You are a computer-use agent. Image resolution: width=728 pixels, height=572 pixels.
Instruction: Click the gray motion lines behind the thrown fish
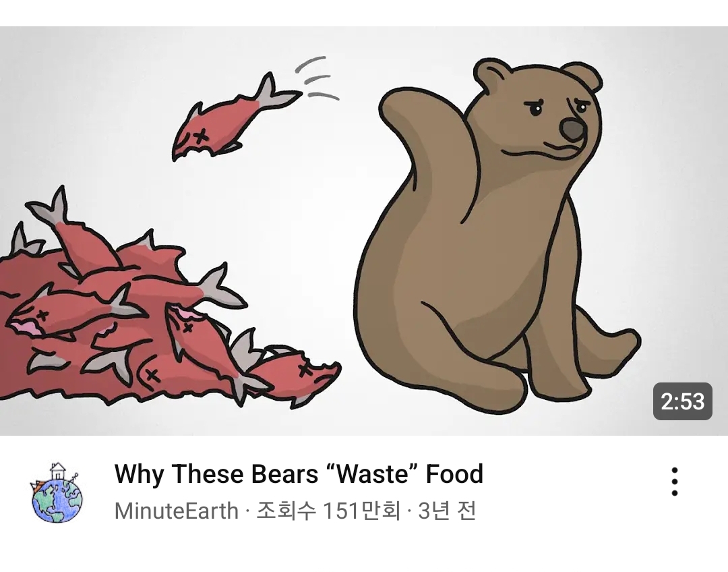pyautogui.click(x=315, y=78)
